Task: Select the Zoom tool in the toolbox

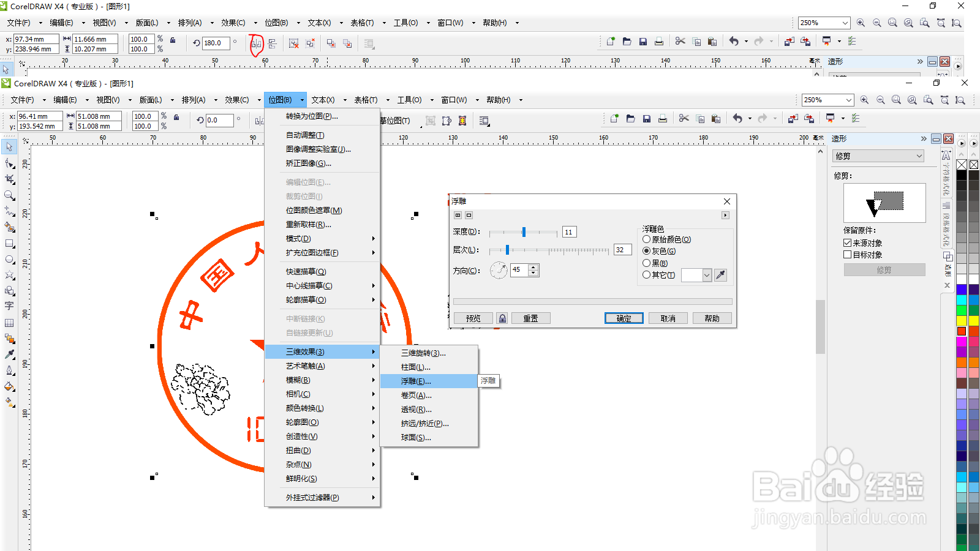Action: [x=9, y=195]
